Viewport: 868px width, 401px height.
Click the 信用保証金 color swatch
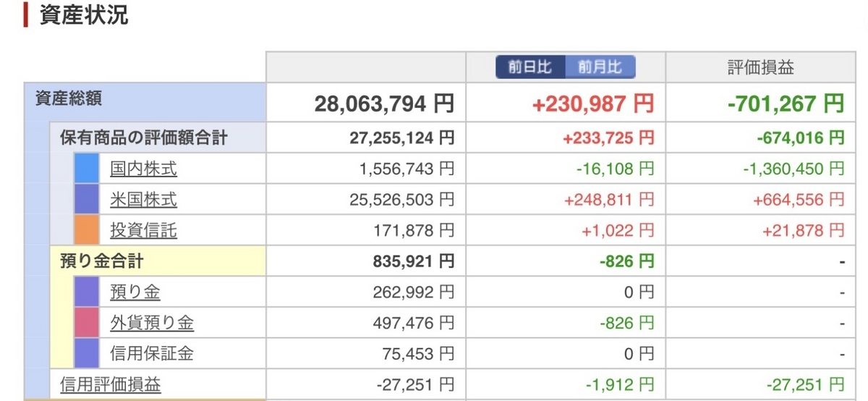coord(86,354)
